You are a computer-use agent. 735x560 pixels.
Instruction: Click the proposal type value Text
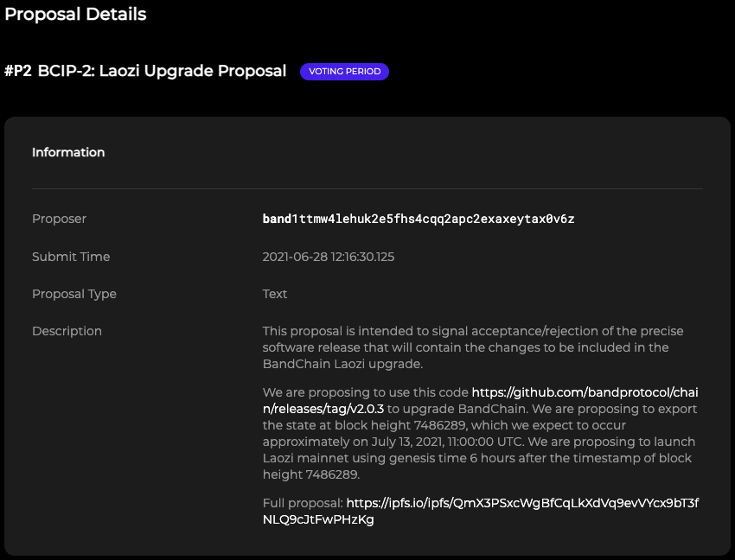pos(275,294)
